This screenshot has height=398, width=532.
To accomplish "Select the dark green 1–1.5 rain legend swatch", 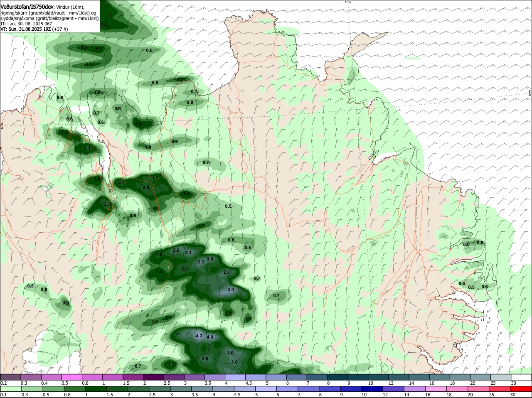I will 96,389.
